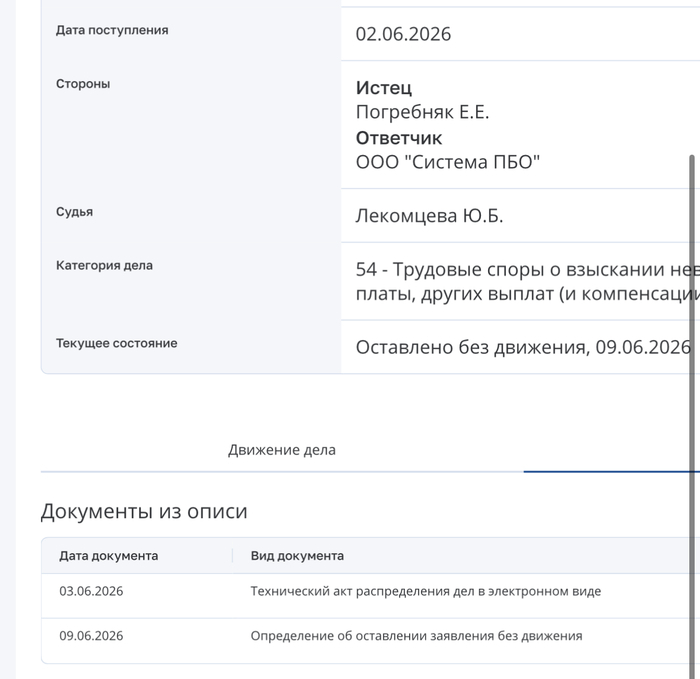Viewport: 700px width, 679px height.
Task: Open the Движение дела tab
Action: pos(282,450)
